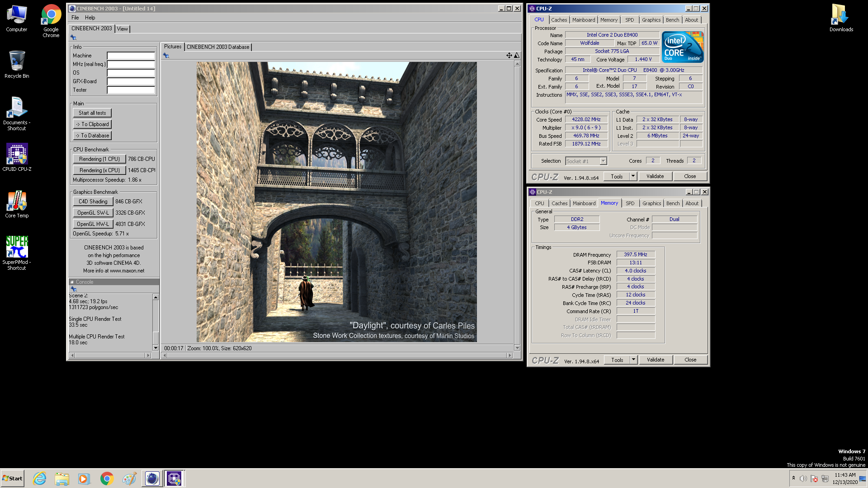
Task: Click the GFX-Board input field
Action: point(131,81)
